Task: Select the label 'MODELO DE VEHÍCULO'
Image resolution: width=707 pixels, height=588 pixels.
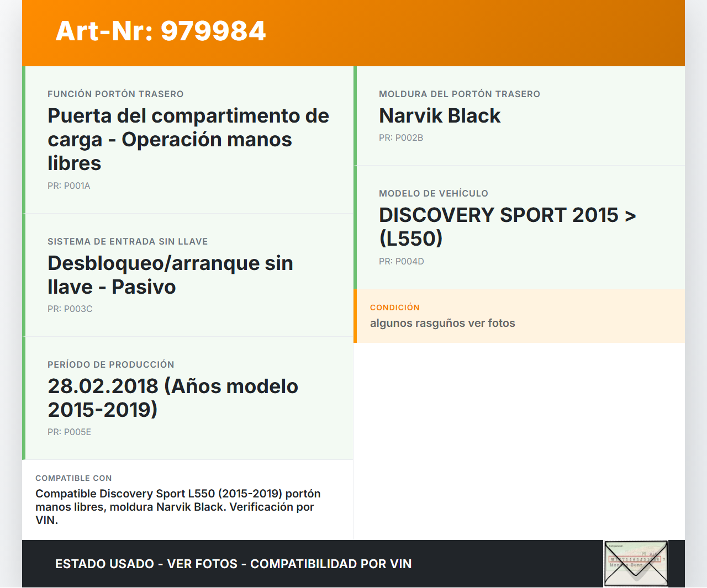Action: (434, 193)
